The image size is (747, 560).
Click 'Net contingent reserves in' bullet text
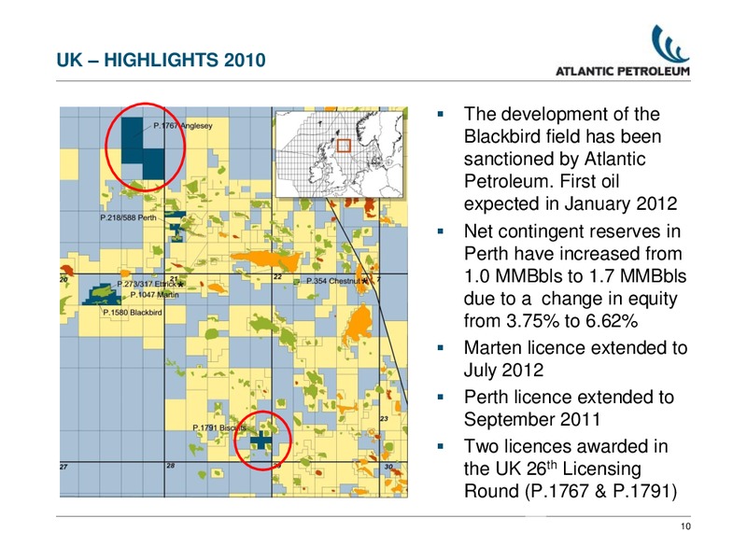(572, 231)
